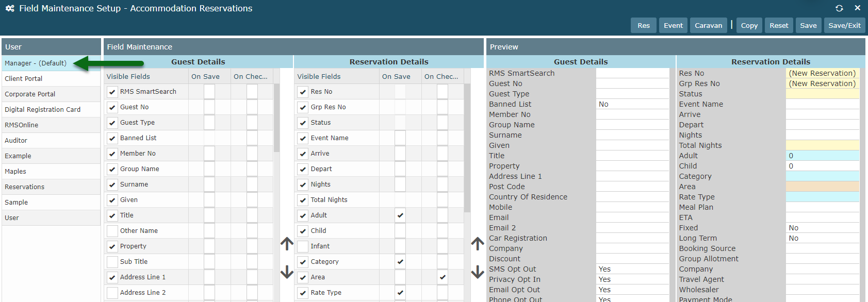Open the Event field setup

pyautogui.click(x=673, y=25)
